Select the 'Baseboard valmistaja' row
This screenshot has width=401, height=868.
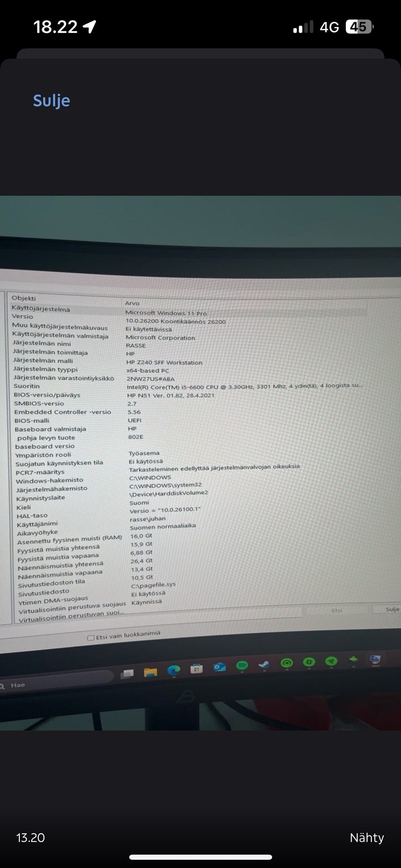coord(51,429)
